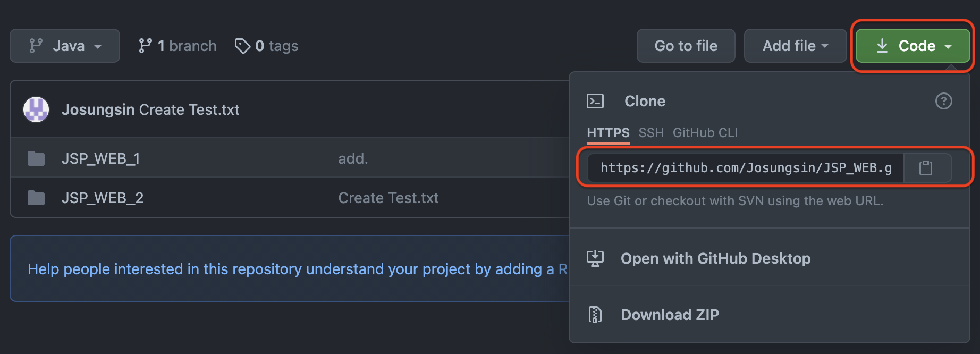Click Josungsin's profile avatar thumbnail
Viewport: 980px width, 354px height.
pyautogui.click(x=36, y=109)
